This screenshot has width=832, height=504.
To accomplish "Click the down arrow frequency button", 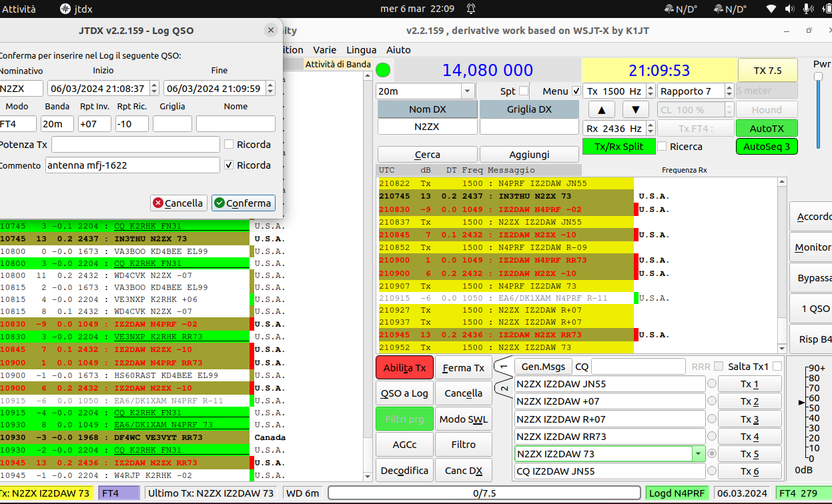I will point(635,109).
